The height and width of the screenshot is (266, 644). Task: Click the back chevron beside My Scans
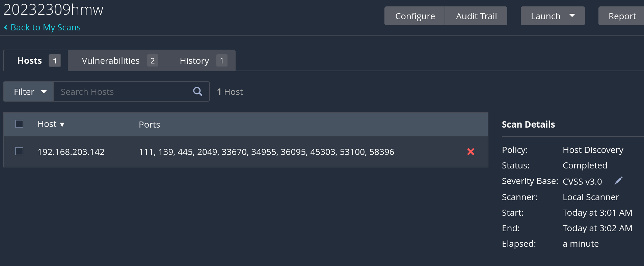pyautogui.click(x=6, y=27)
